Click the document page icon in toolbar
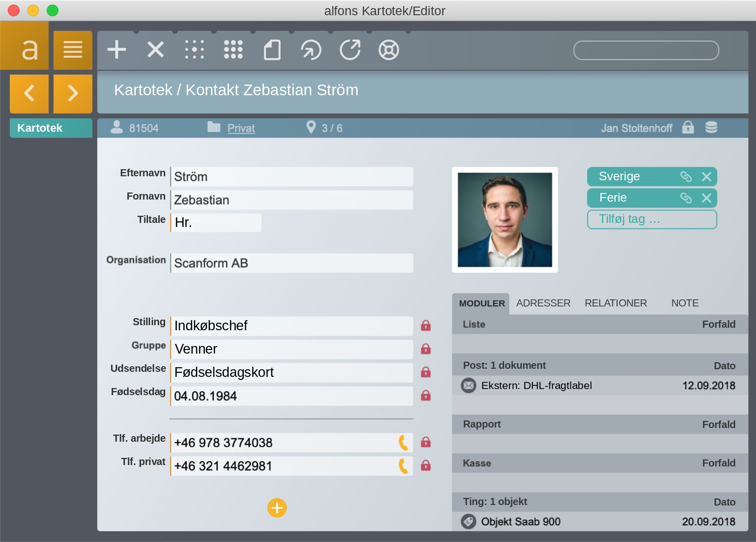 [272, 50]
